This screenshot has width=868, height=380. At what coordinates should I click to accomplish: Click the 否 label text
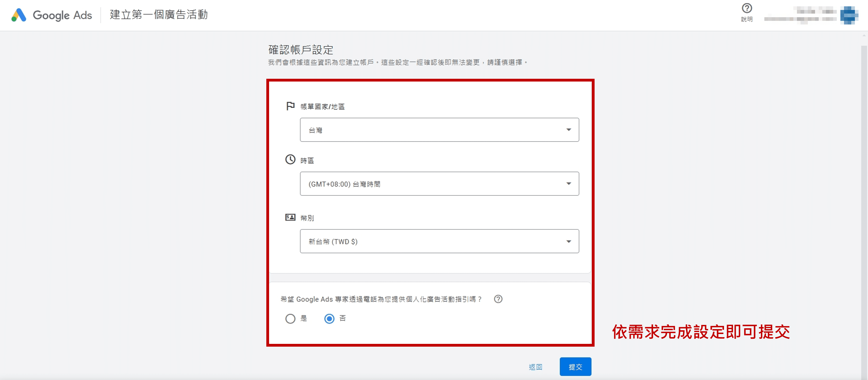point(342,318)
